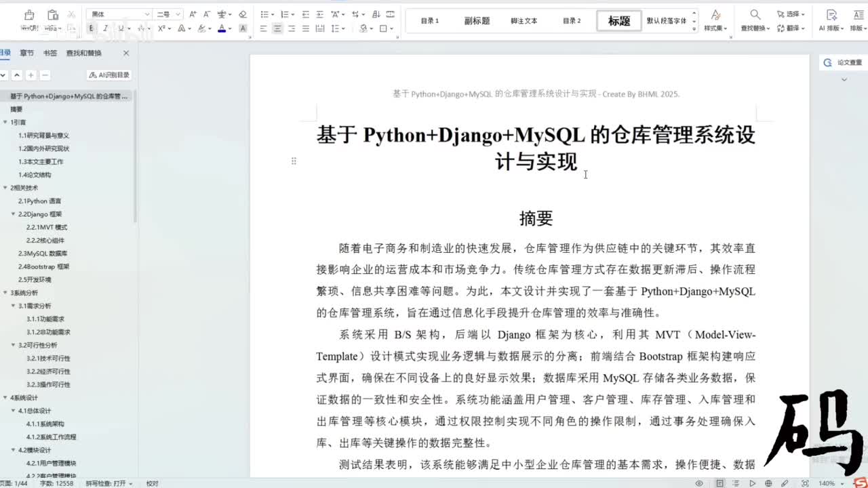Collapse the 3.1需求分析 outline node
868x488 pixels.
13,306
